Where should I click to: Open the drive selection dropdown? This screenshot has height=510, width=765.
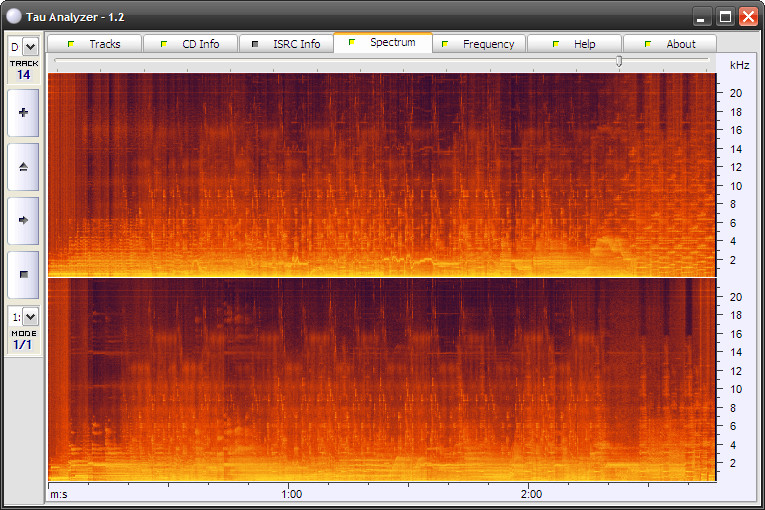[30, 46]
